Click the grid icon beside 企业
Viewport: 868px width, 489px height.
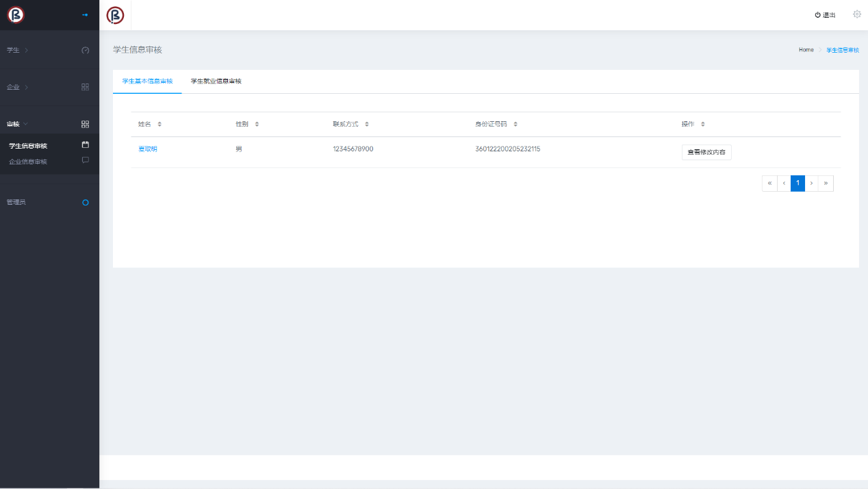pyautogui.click(x=86, y=87)
